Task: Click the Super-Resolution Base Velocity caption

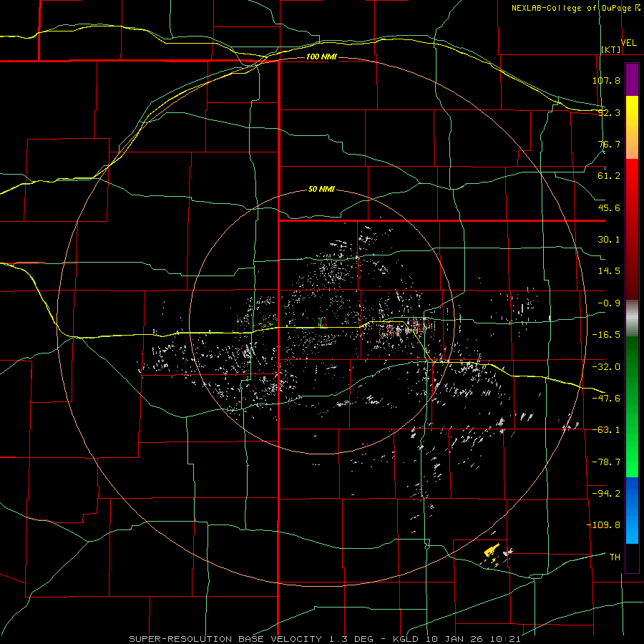Action: click(x=326, y=639)
